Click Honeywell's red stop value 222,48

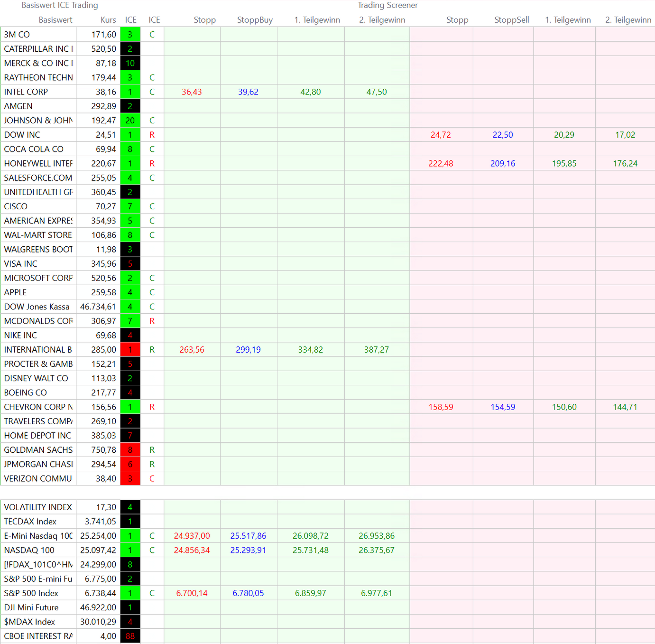[x=441, y=164]
